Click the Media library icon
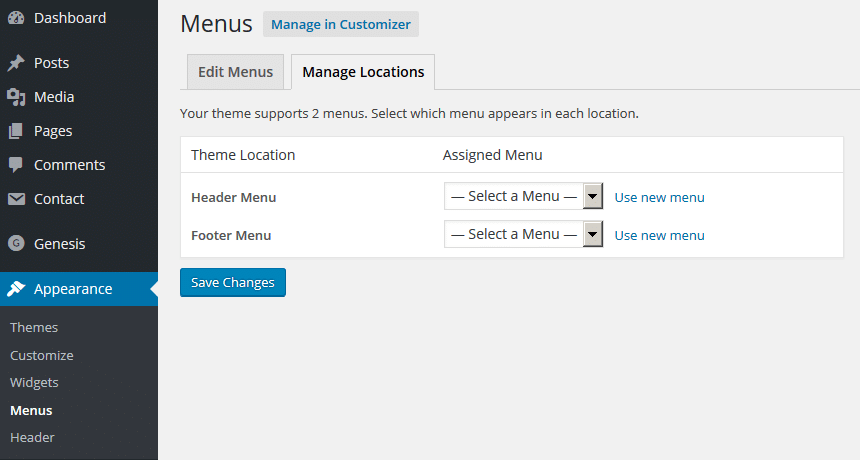 point(16,97)
